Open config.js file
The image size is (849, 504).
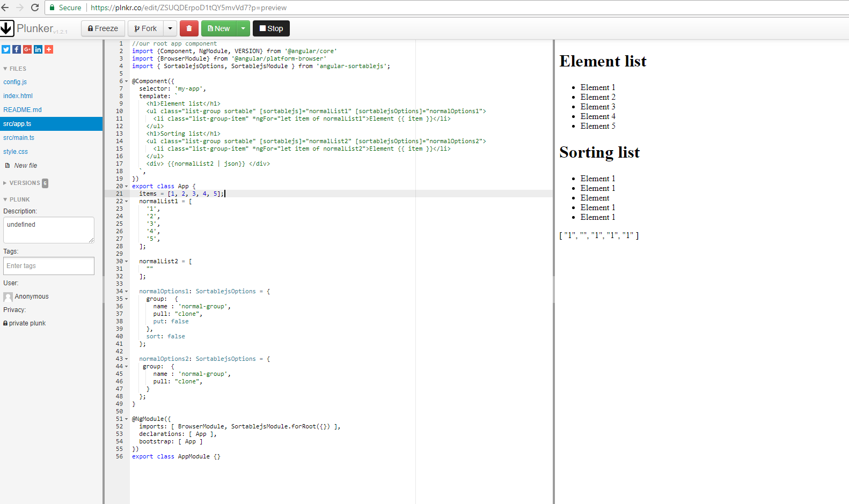(15, 82)
